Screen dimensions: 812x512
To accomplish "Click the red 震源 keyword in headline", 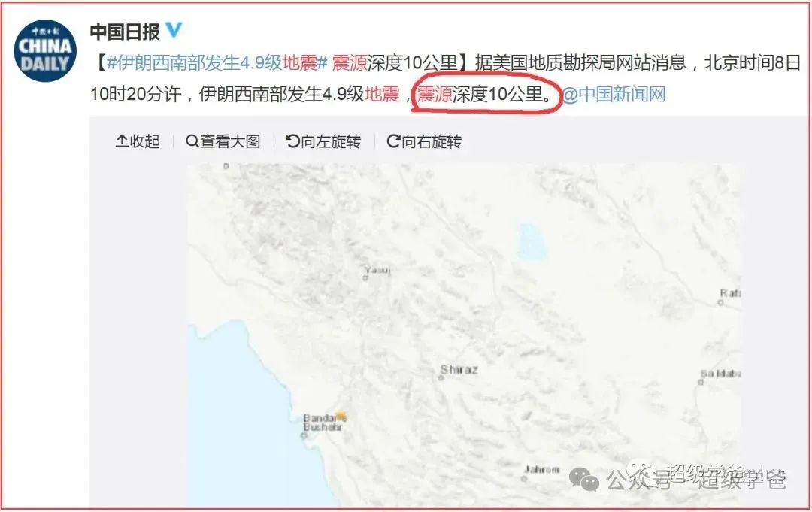I will coord(350,62).
